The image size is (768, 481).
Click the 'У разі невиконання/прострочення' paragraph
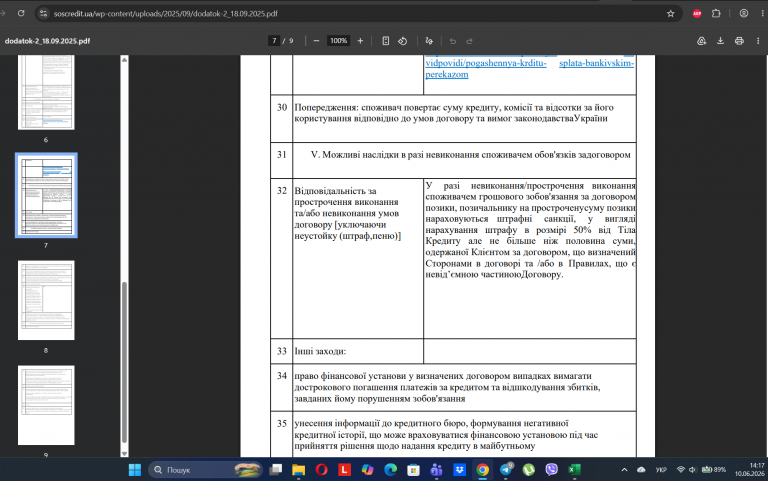point(530,230)
